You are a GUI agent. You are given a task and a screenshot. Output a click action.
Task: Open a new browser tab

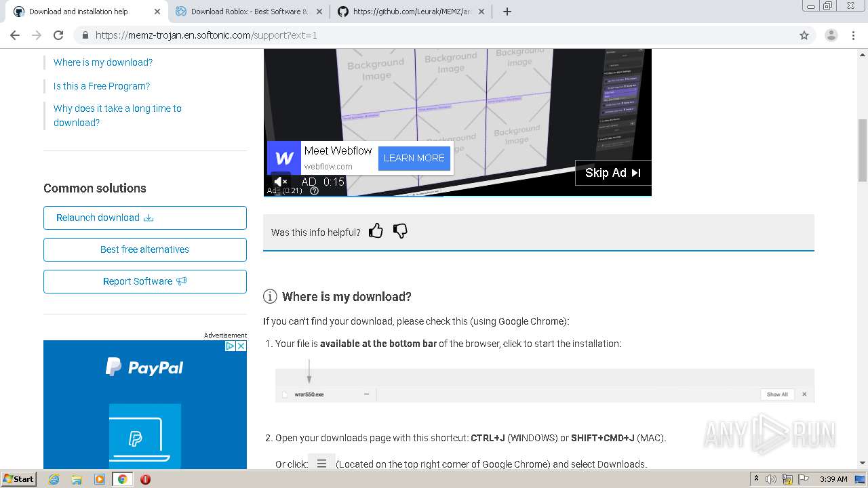[507, 12]
